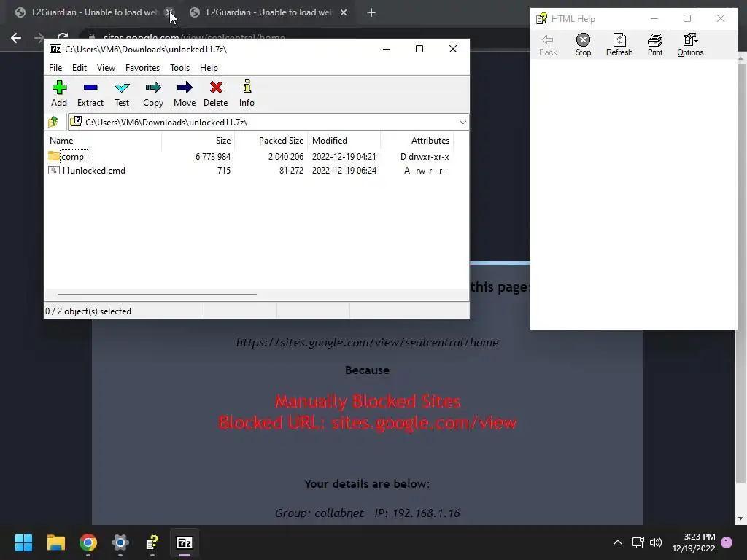Viewport: 747px width, 560px height.
Task: Open the Tools menu in 7-Zip
Action: [x=179, y=68]
